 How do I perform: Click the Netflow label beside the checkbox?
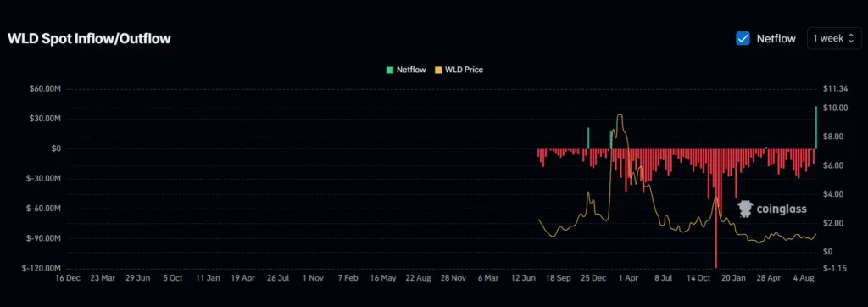pyautogui.click(x=776, y=38)
